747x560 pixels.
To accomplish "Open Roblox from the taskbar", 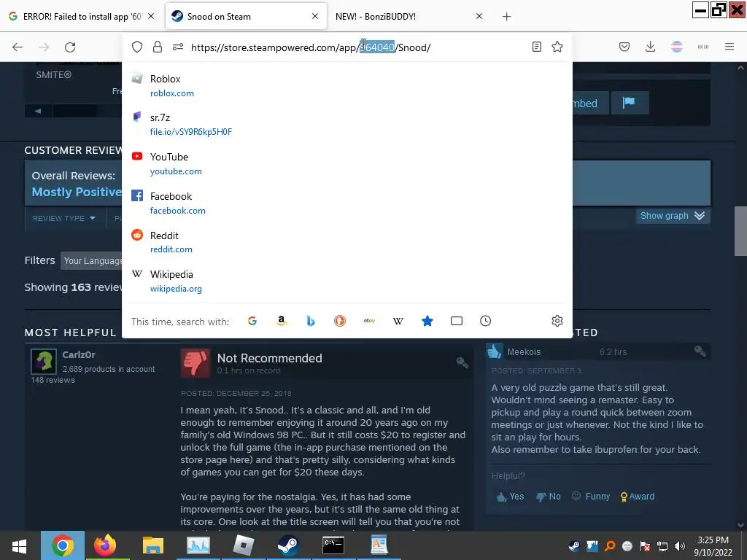I will pos(243,545).
